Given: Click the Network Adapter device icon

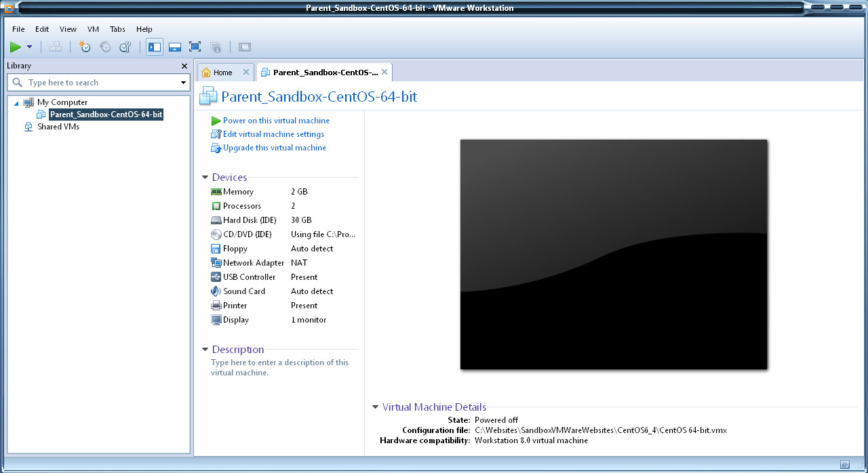Looking at the screenshot, I should tap(216, 263).
